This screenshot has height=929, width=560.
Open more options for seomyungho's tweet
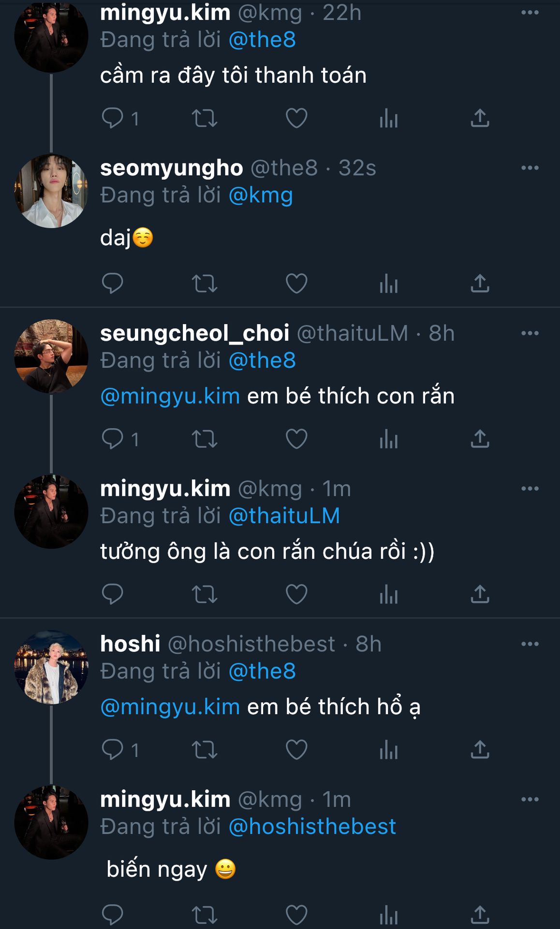point(530,168)
